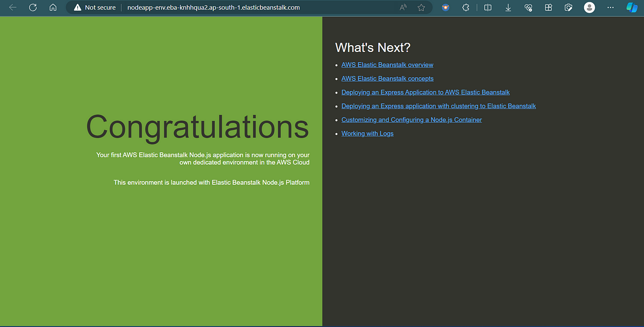Click the Congratulations heading text

click(198, 128)
